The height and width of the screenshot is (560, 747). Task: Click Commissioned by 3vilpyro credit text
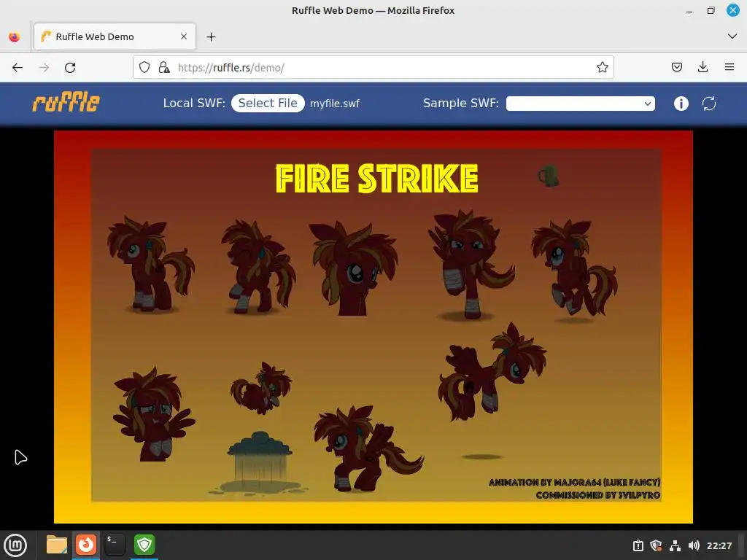(598, 495)
